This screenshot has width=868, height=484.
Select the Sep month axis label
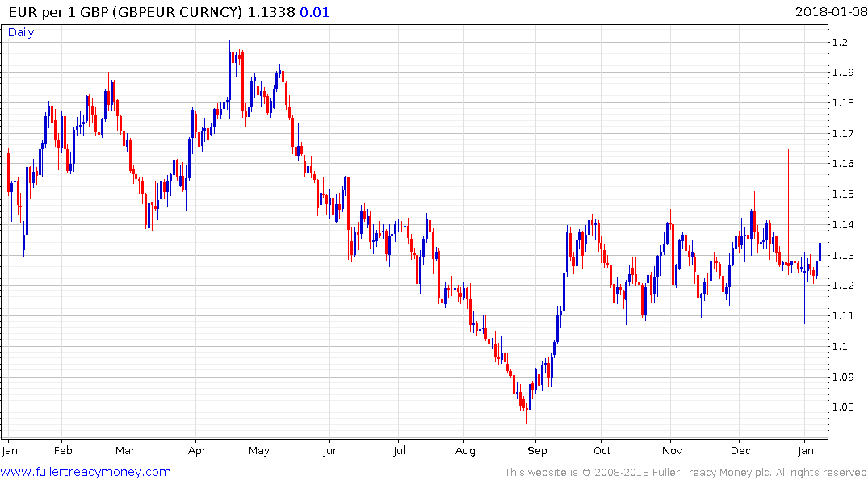coord(537,450)
